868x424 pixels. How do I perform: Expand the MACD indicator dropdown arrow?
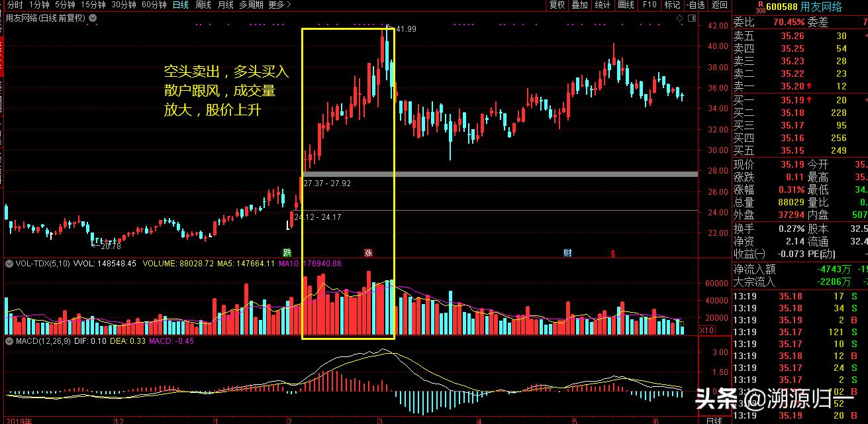click(8, 341)
